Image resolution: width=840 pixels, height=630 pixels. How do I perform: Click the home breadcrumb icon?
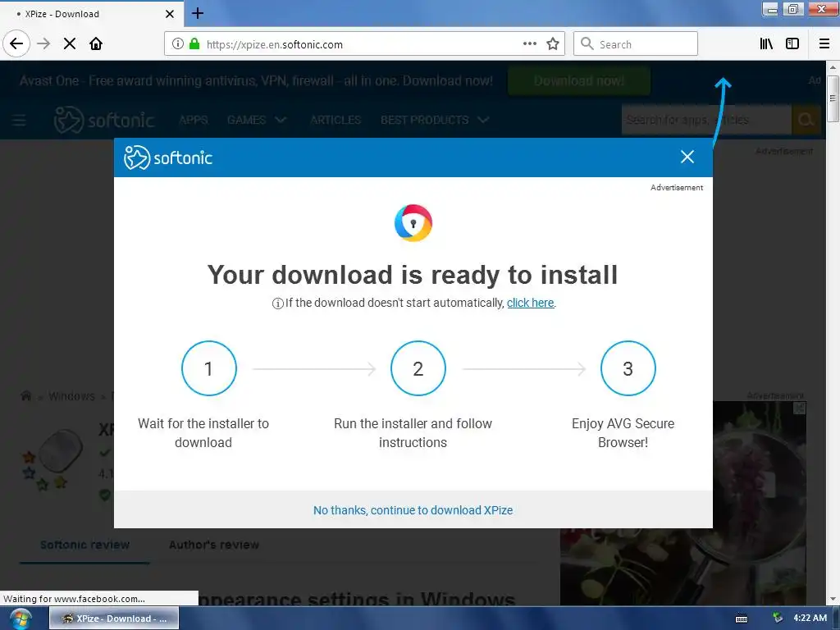[x=25, y=396]
